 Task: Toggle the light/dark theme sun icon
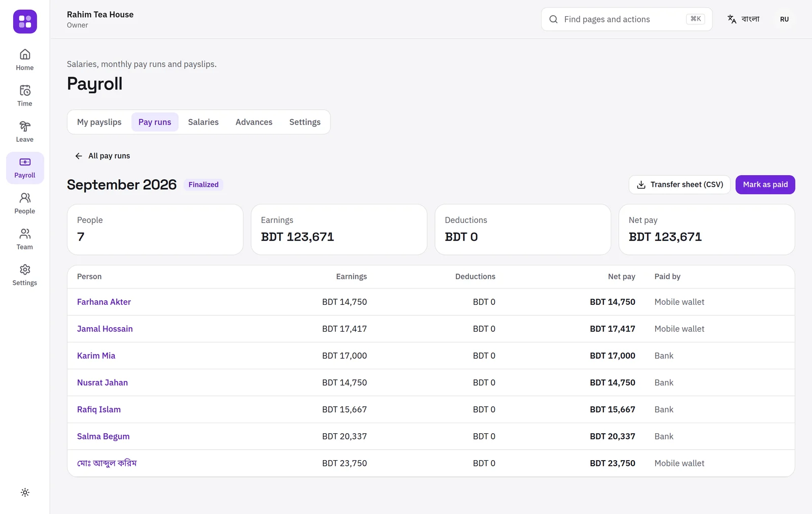pyautogui.click(x=25, y=492)
